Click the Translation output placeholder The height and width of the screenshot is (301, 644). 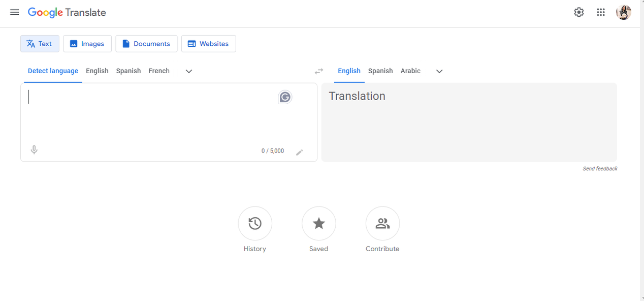point(357,96)
